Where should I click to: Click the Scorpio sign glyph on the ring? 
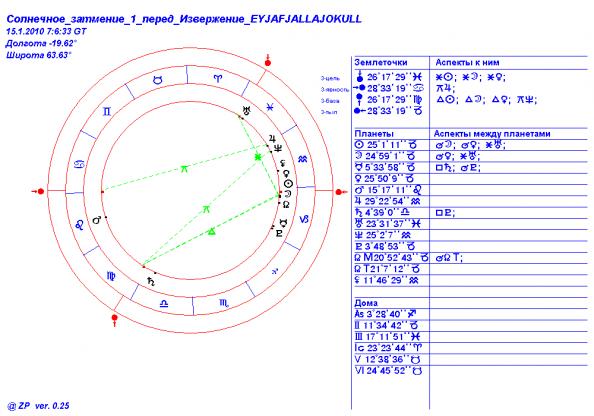click(224, 303)
